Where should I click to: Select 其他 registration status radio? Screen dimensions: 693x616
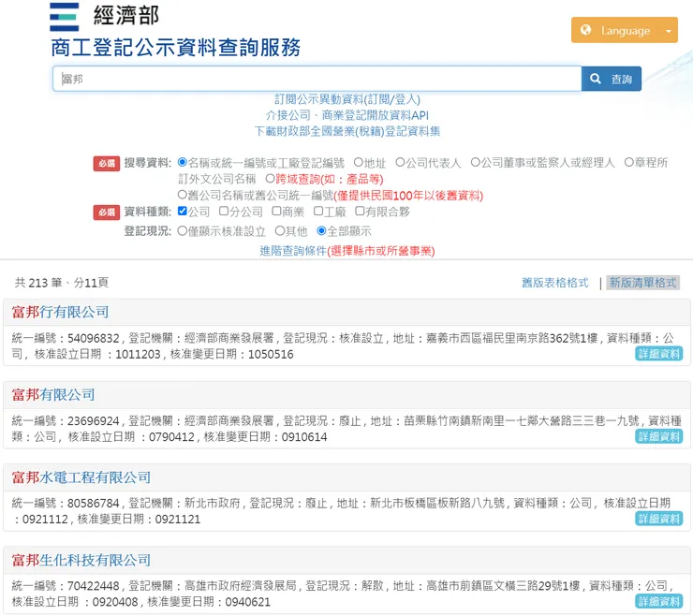280,230
